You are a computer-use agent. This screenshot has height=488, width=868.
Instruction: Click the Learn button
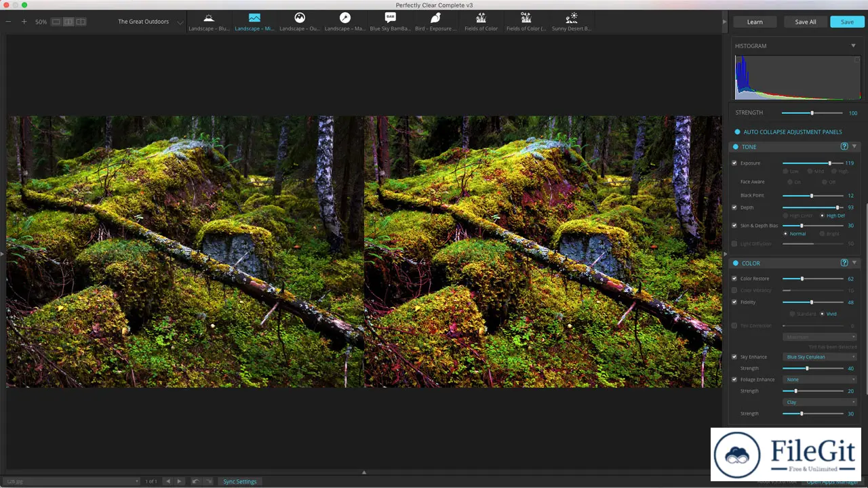pyautogui.click(x=755, y=22)
